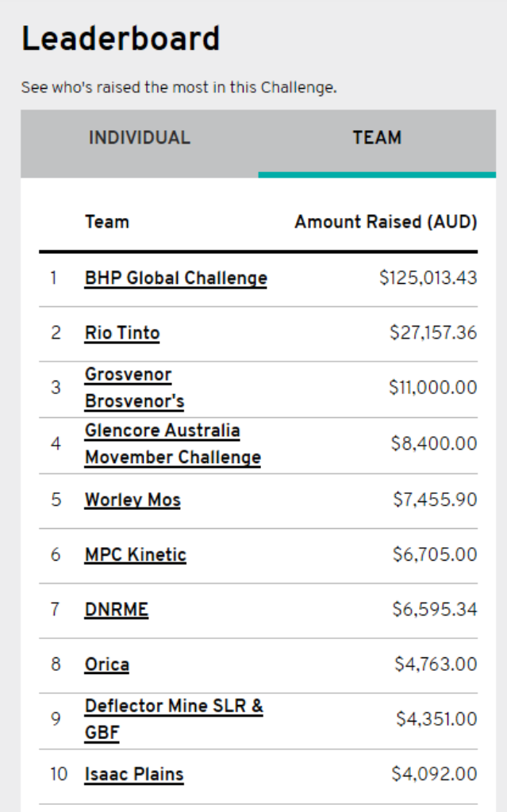Click the Leaderboard heading
507x812 pixels.
pyautogui.click(x=121, y=39)
